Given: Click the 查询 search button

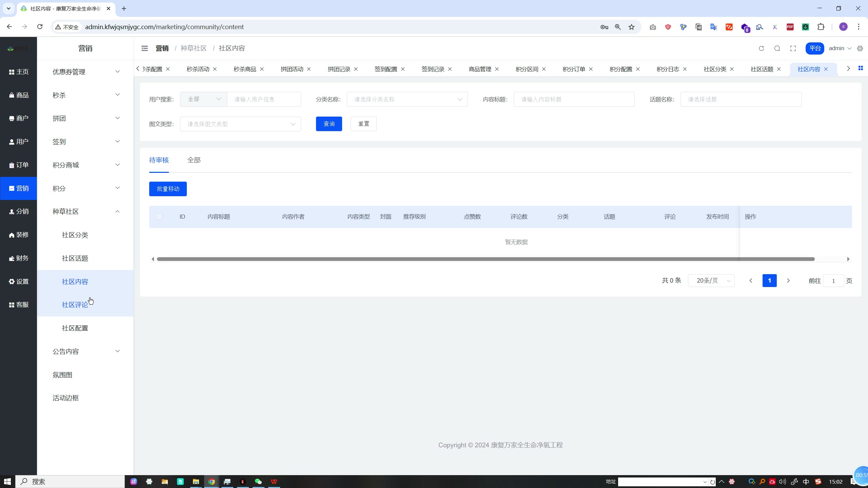Looking at the screenshot, I should pyautogui.click(x=329, y=124).
